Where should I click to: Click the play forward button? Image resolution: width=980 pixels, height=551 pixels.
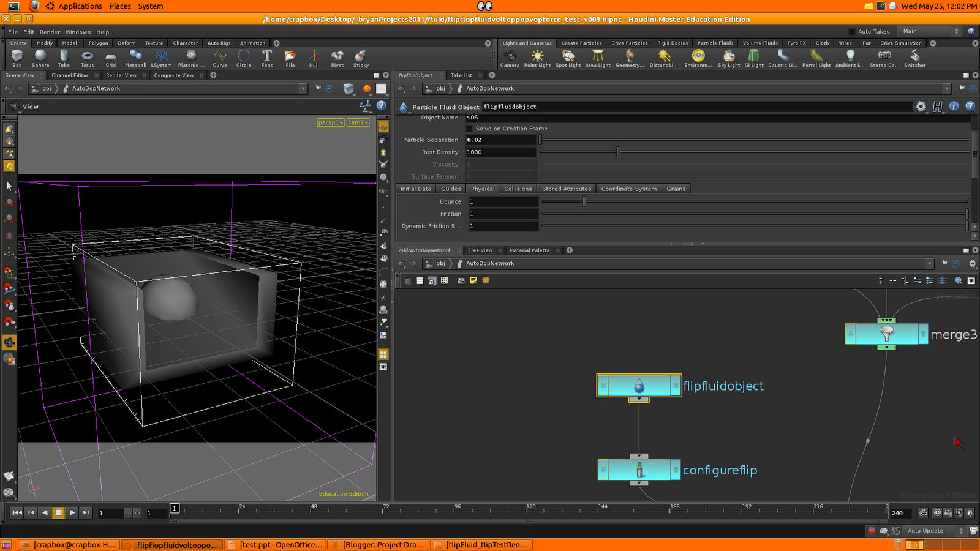[x=72, y=513]
